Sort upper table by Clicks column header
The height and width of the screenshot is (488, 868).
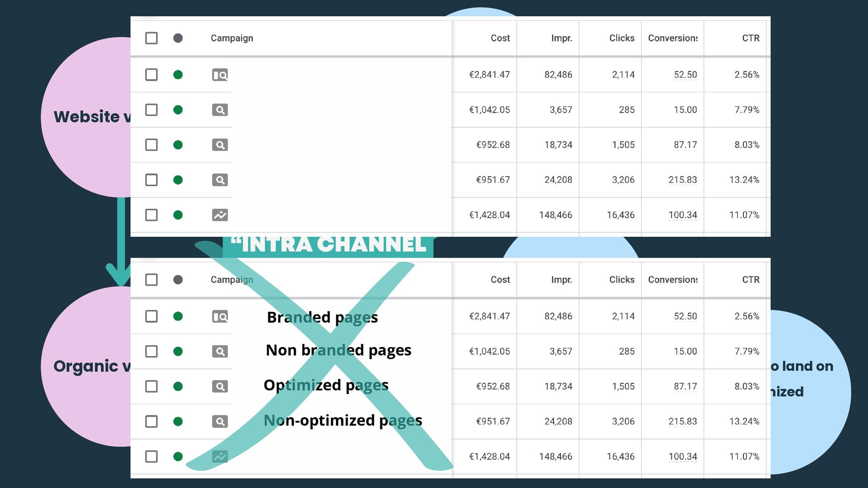(622, 38)
